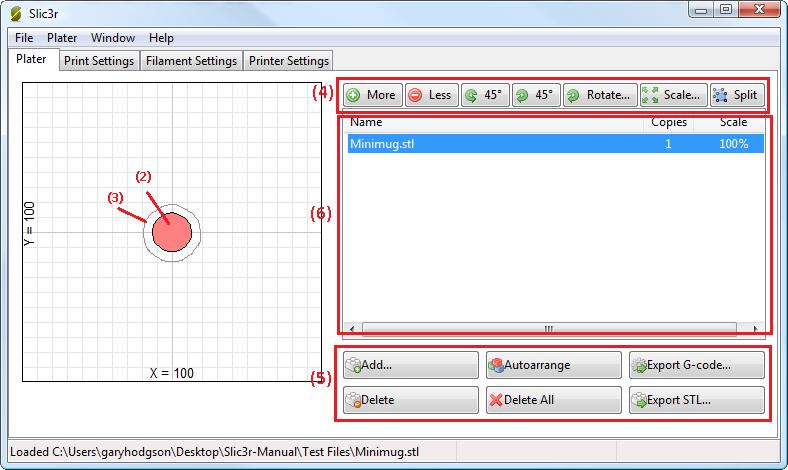This screenshot has height=470, width=788.
Task: Rotate 45° clockwise button
Action: (536, 95)
